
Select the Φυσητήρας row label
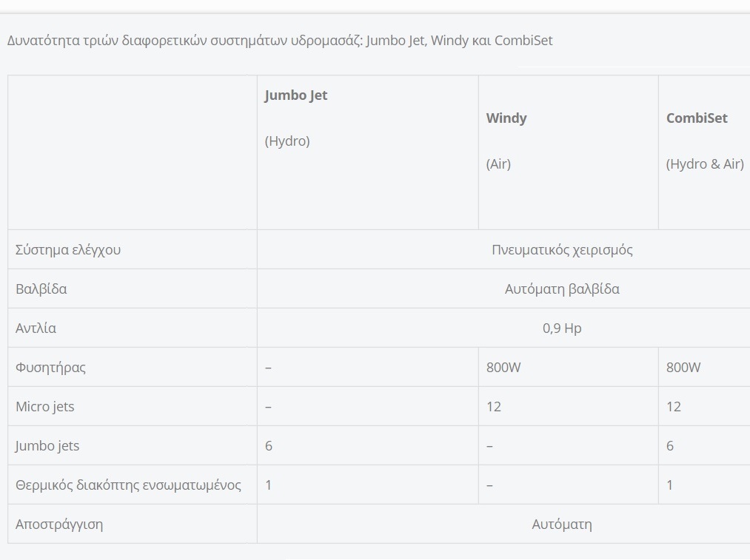click(50, 367)
